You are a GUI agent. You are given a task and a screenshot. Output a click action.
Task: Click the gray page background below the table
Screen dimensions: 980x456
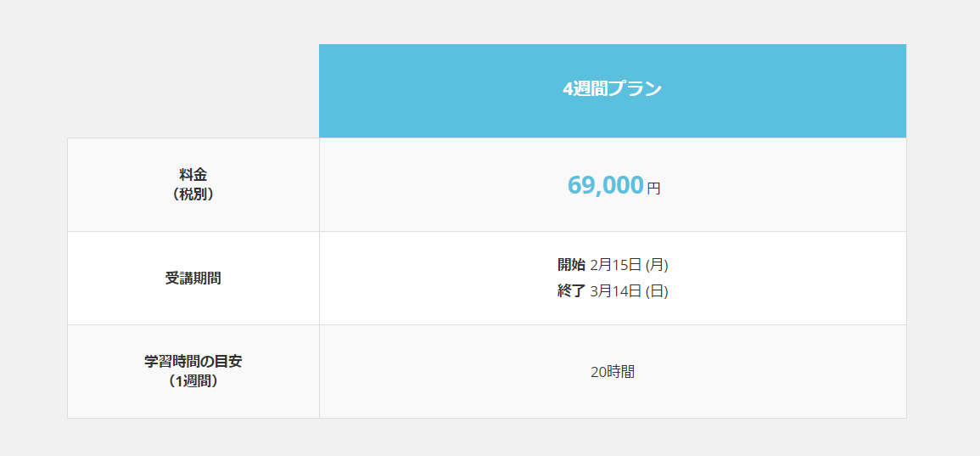[x=490, y=437]
